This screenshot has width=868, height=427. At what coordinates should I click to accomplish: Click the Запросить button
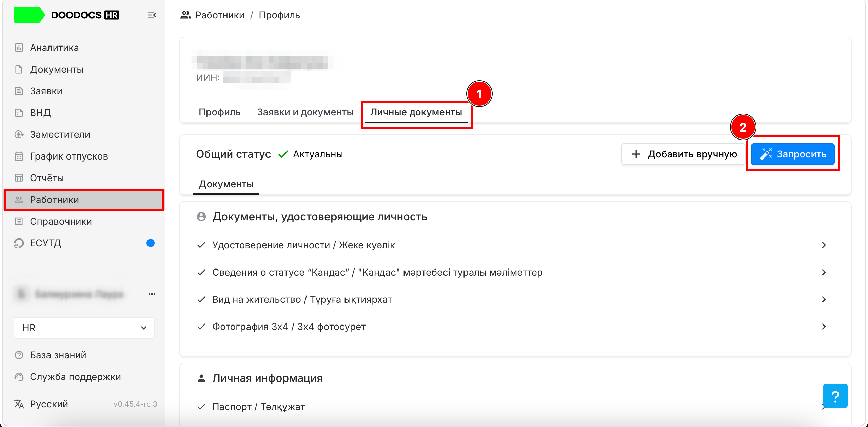tap(793, 154)
